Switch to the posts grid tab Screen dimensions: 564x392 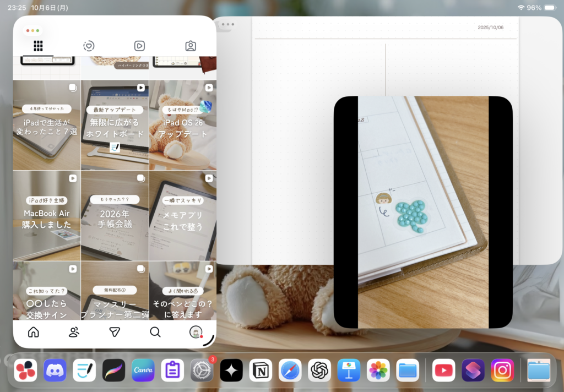[x=38, y=46]
